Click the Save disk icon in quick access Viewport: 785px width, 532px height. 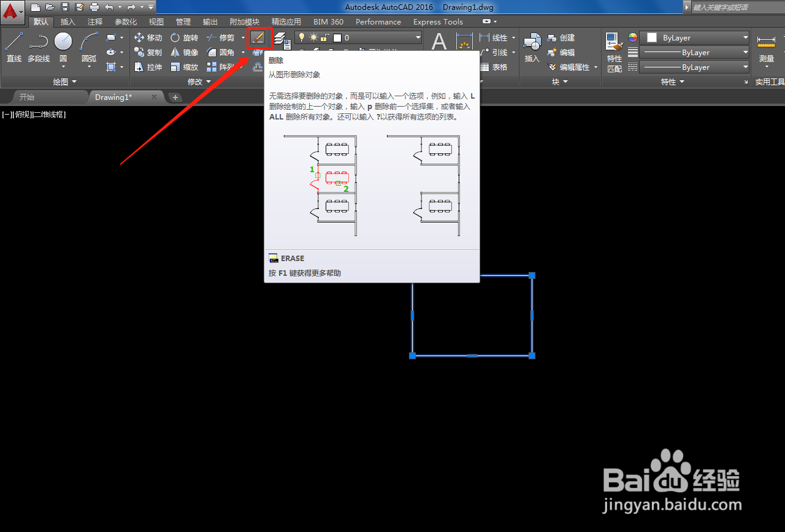tap(64, 7)
